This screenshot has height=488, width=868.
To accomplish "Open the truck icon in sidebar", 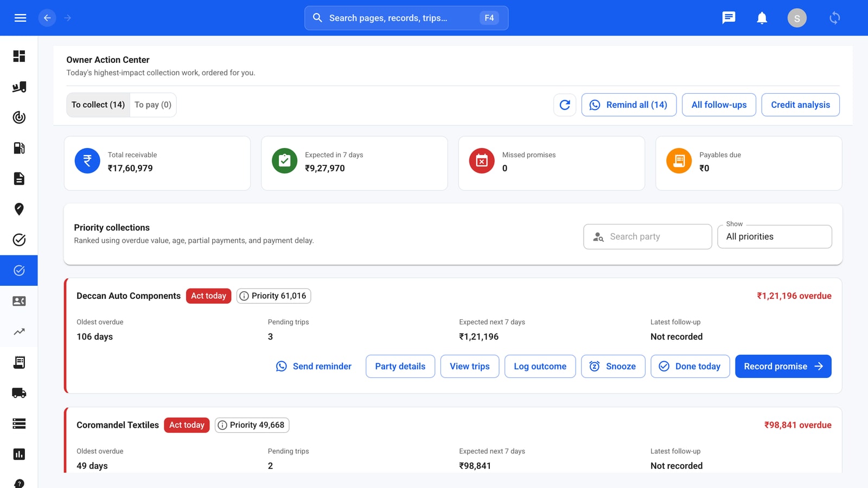I will pos(19,393).
